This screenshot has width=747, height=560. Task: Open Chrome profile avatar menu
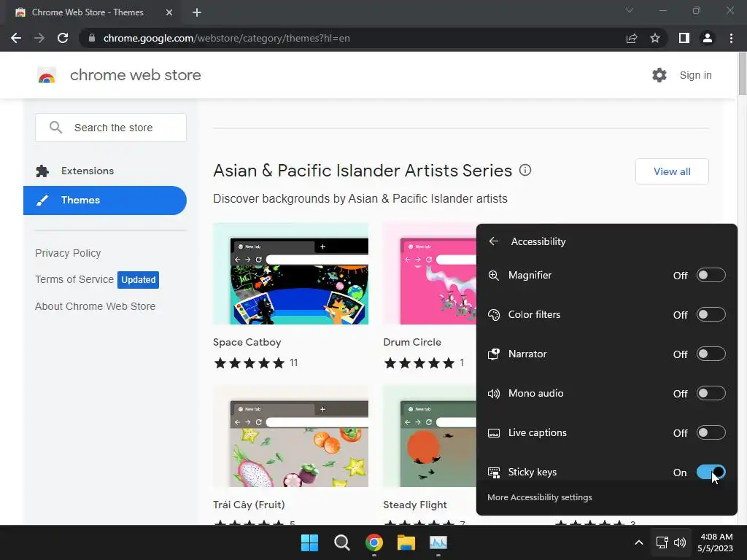[x=708, y=38]
